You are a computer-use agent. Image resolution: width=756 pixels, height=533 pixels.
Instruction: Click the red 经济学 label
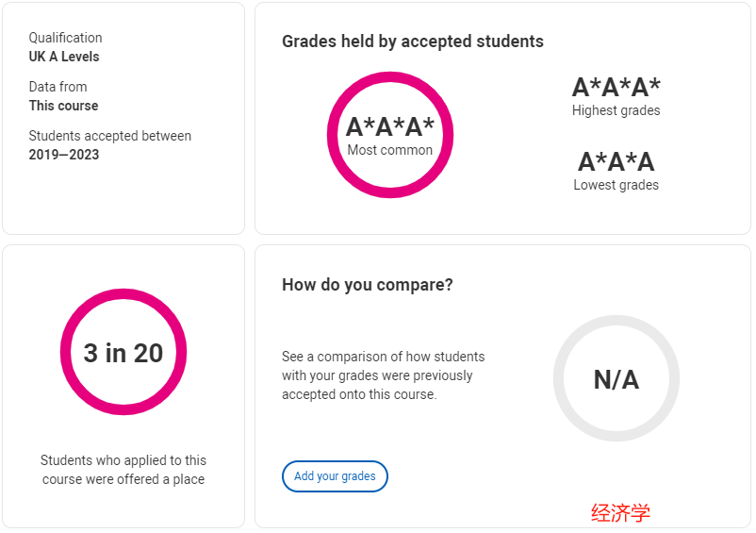pos(621,513)
